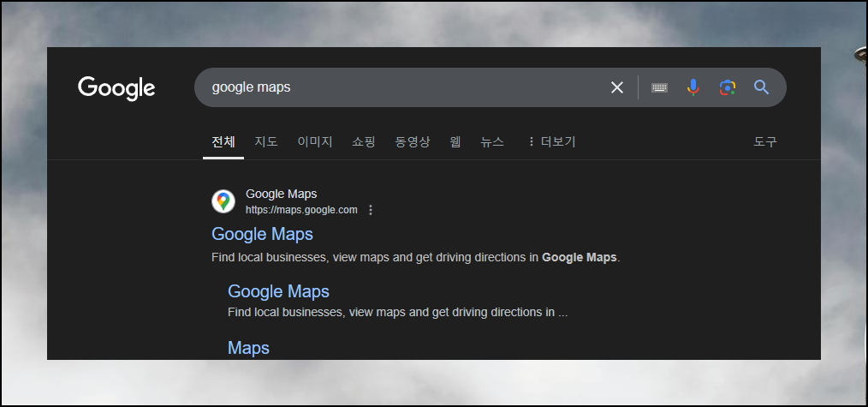Start voice search with microphone icon

693,87
